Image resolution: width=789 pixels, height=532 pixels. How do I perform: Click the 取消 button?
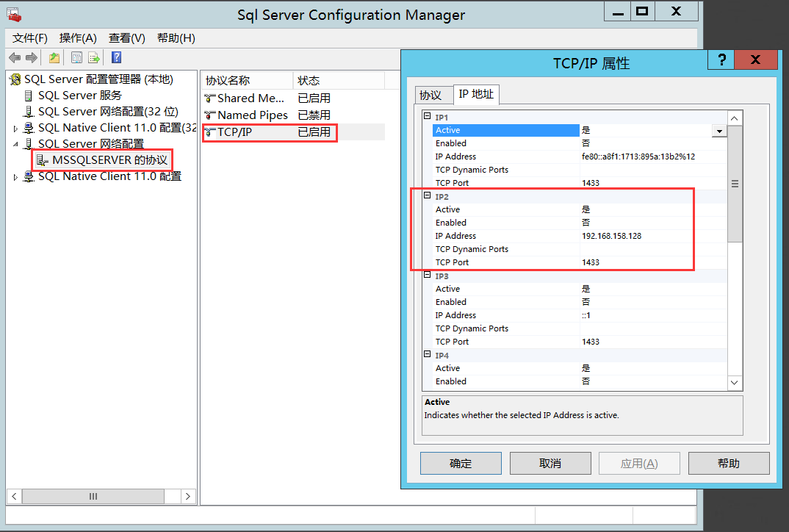point(550,463)
